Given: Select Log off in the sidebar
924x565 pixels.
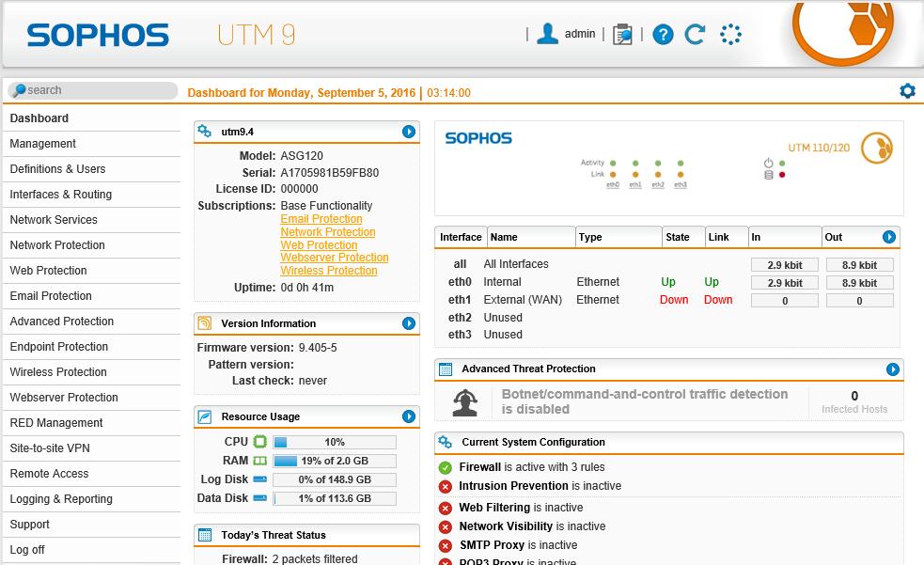Looking at the screenshot, I should (91, 550).
